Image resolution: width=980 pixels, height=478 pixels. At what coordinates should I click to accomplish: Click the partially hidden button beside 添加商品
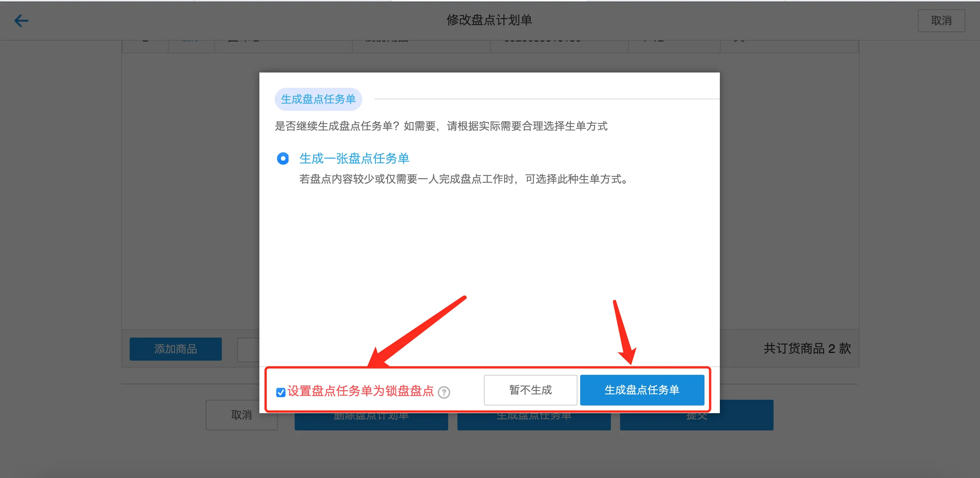click(x=249, y=349)
